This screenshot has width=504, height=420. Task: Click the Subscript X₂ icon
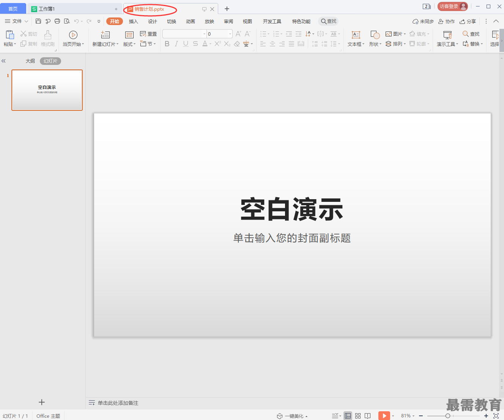(x=227, y=44)
